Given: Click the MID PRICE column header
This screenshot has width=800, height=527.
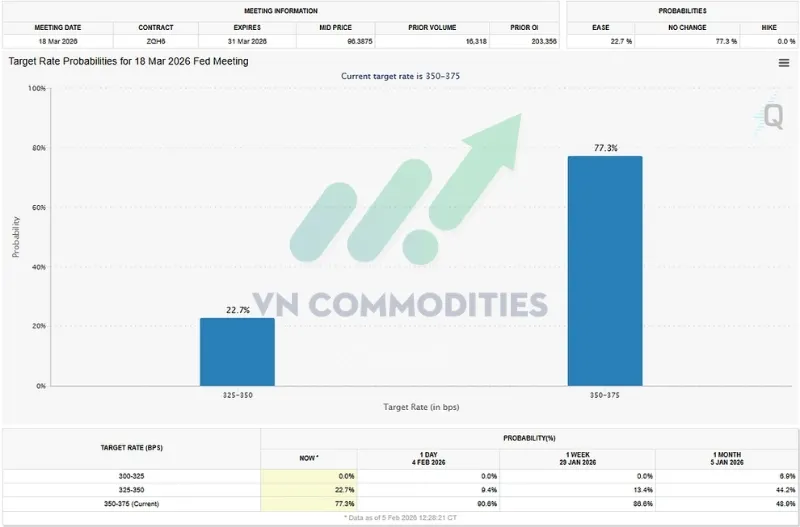Looking at the screenshot, I should click(336, 27).
